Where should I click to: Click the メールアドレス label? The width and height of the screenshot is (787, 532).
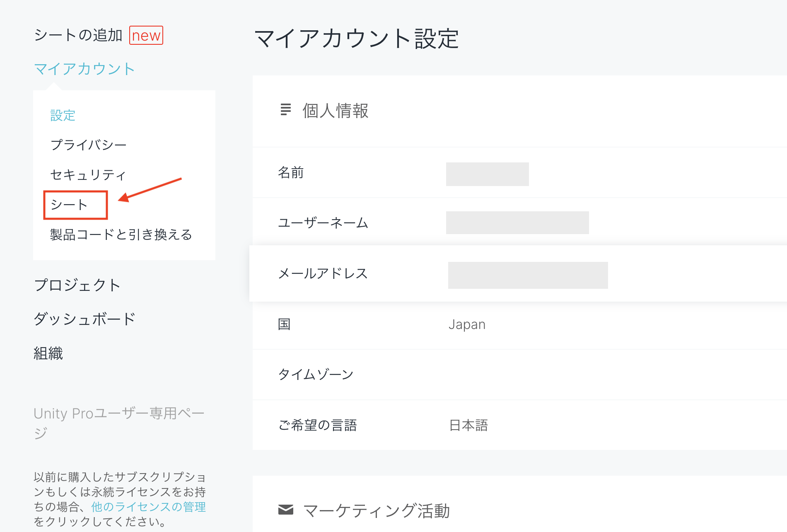click(323, 273)
